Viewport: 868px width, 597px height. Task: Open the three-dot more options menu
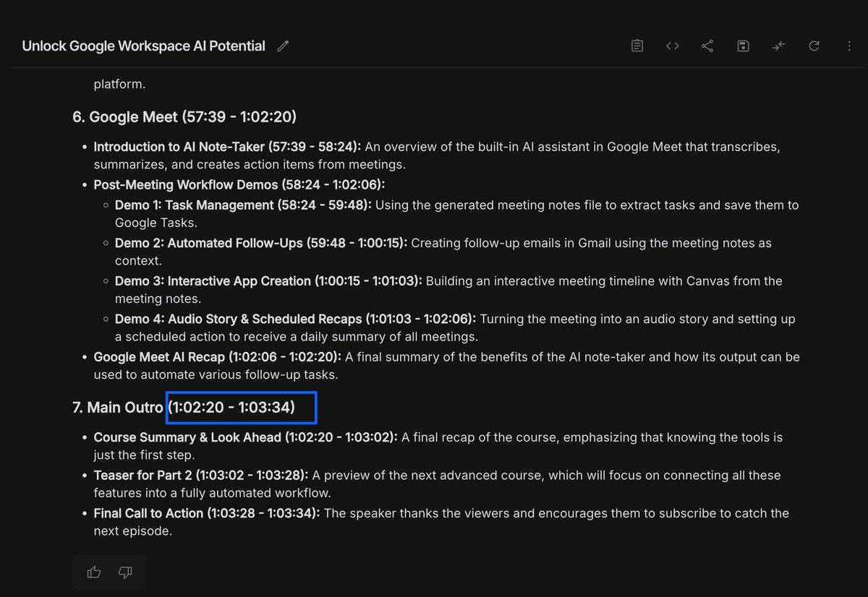point(849,46)
